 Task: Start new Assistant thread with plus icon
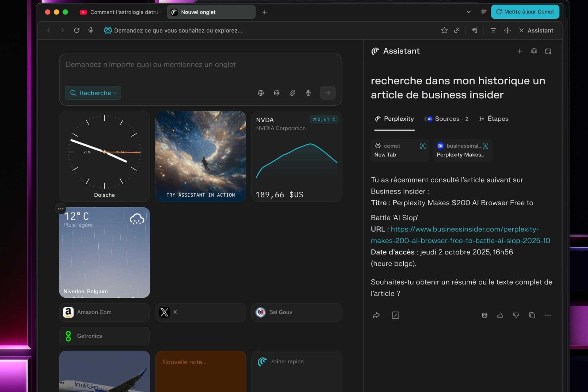pyautogui.click(x=519, y=51)
